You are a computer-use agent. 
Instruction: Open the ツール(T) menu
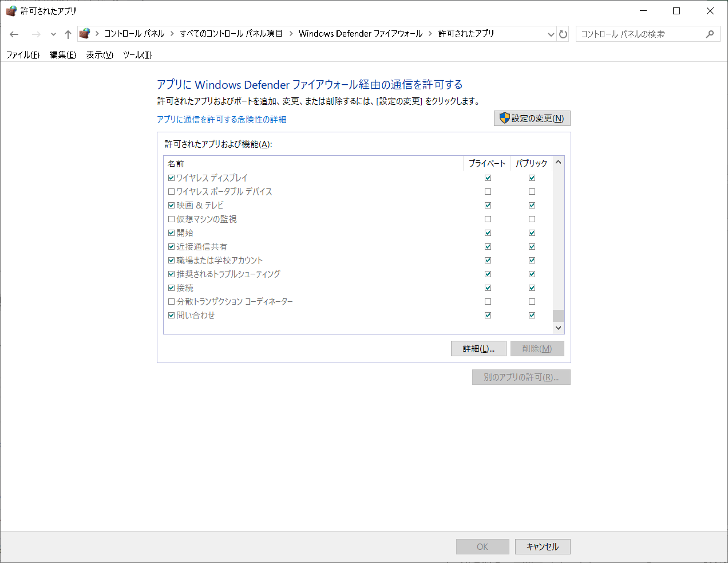tap(137, 55)
